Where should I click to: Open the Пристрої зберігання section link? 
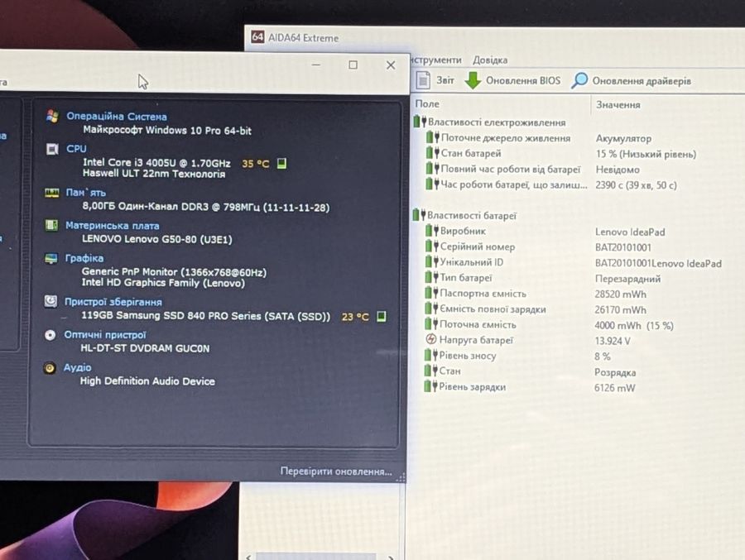click(x=113, y=302)
